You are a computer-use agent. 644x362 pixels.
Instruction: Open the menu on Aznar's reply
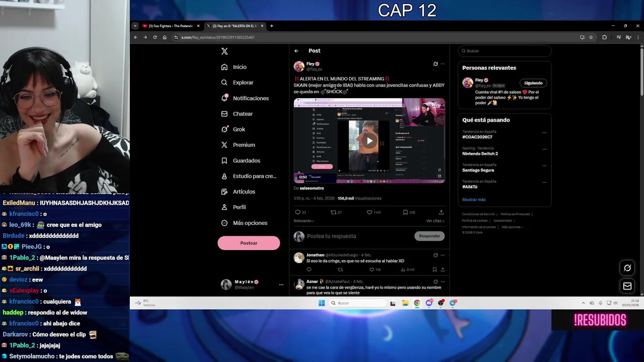click(443, 282)
